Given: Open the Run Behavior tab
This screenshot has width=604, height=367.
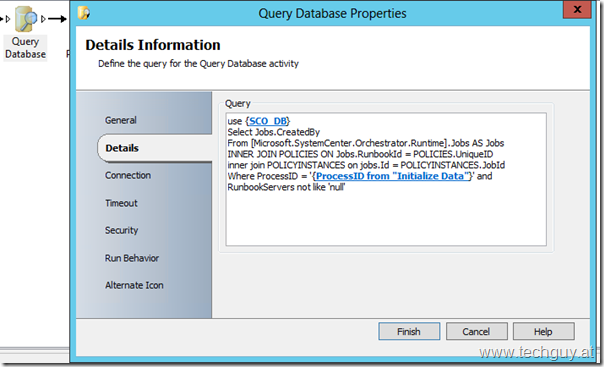Looking at the screenshot, I should tap(132, 258).
